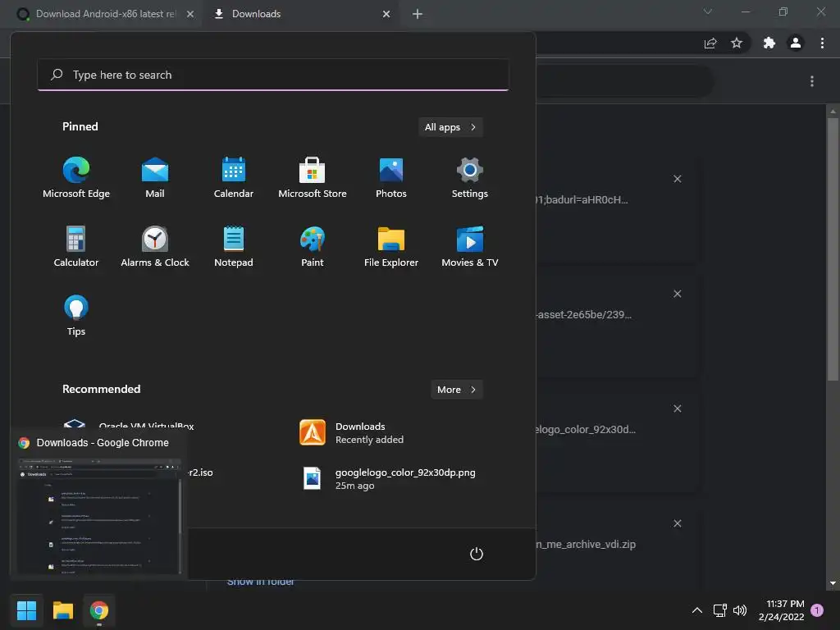Launch Movies & TV
Image resolution: width=840 pixels, height=630 pixels.
pos(470,246)
